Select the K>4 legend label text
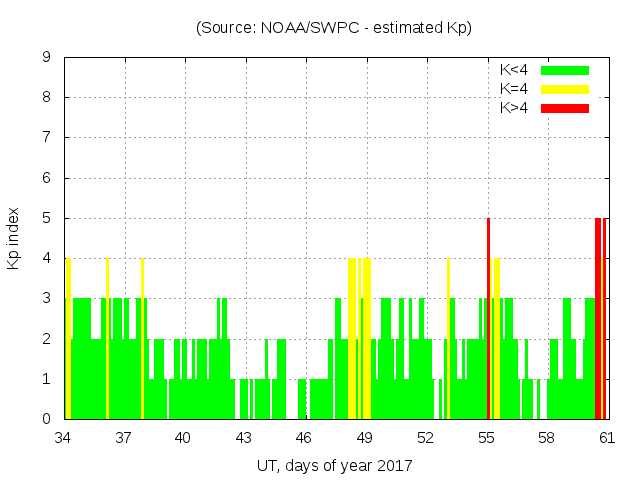Screen dimensions: 640x480 (514, 108)
